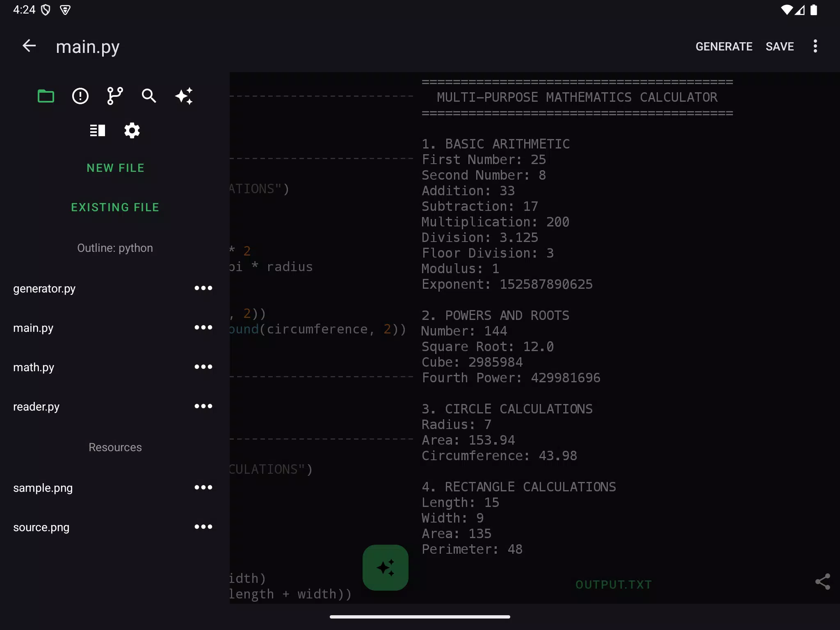
Task: Open main.py from the file list
Action: (33, 328)
